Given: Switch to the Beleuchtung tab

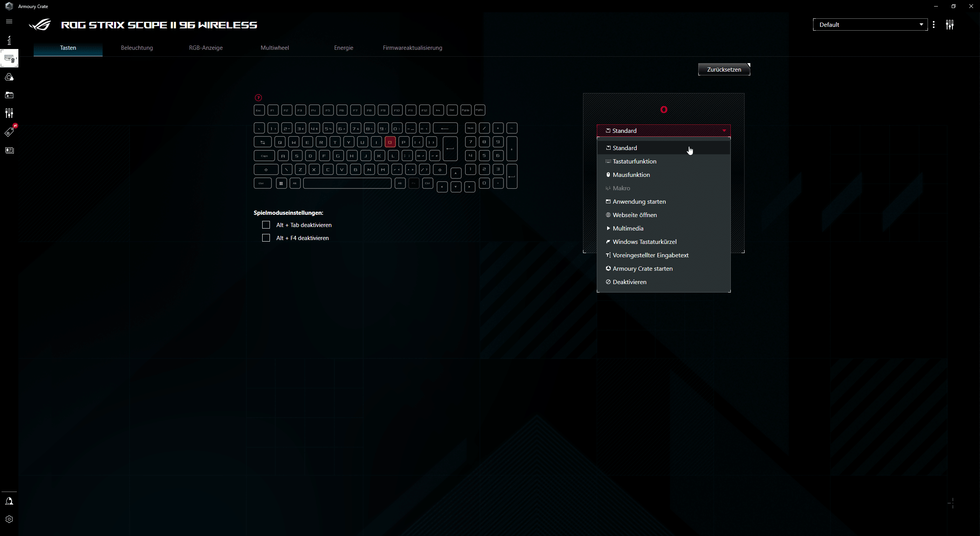Looking at the screenshot, I should (137, 48).
